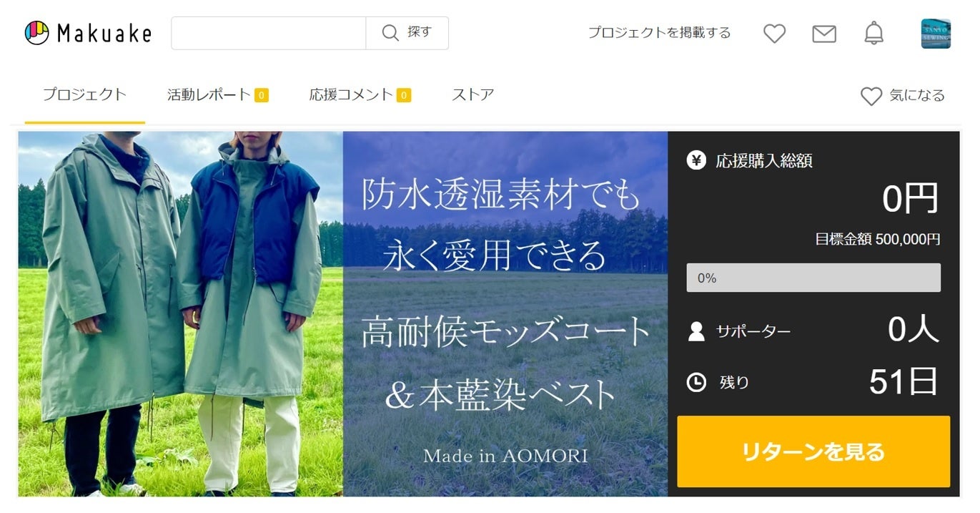Viewport: 980px width, 513px height.
Task: Click the supporter person icon
Action: click(x=696, y=331)
